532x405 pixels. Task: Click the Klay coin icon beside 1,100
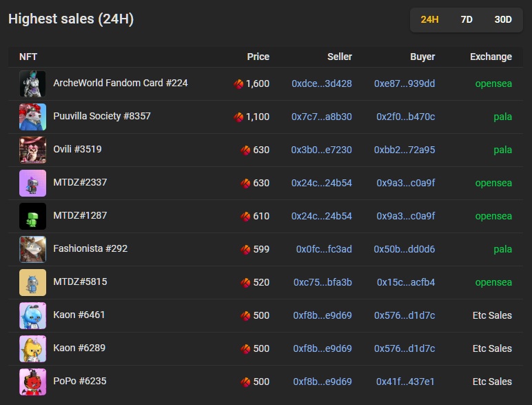click(238, 117)
